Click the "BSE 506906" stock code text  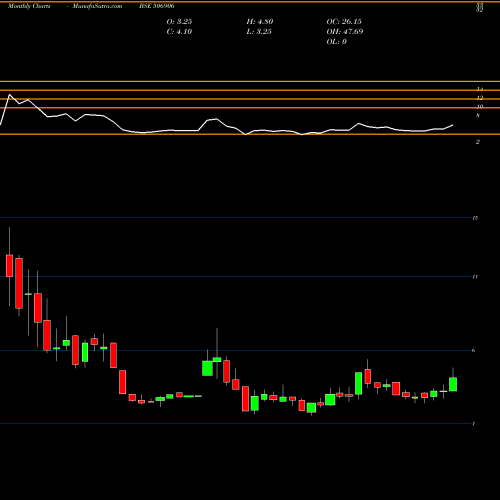(157, 6)
